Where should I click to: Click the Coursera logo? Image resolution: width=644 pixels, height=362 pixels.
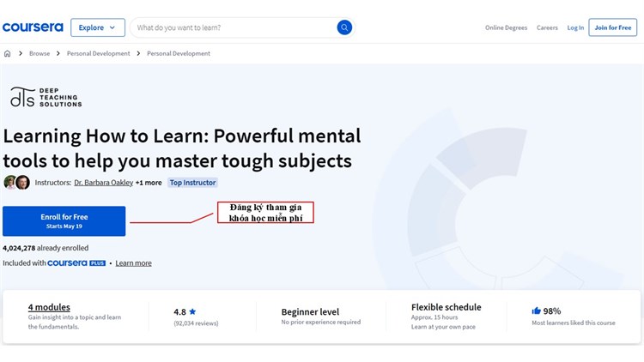point(33,27)
